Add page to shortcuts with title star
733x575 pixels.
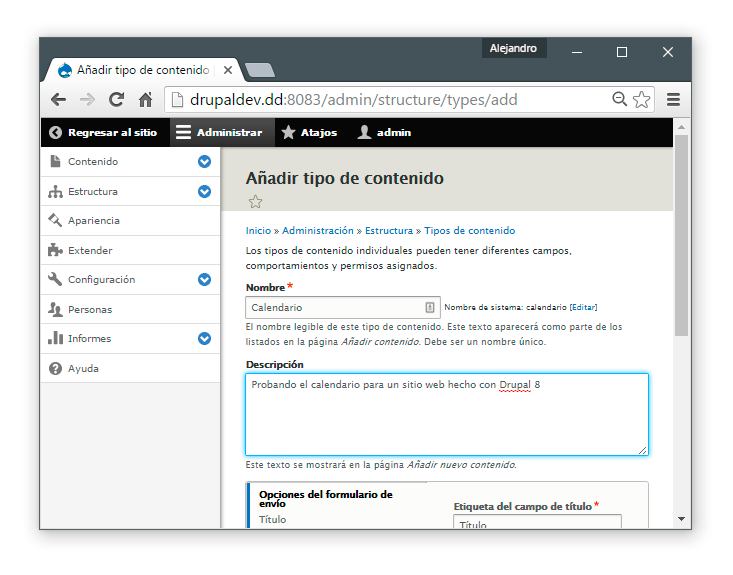click(255, 202)
